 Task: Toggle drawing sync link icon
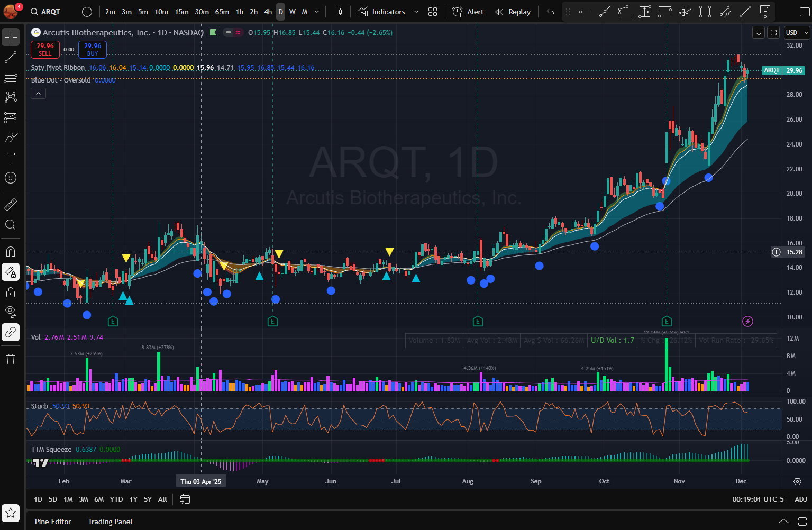pos(11,332)
